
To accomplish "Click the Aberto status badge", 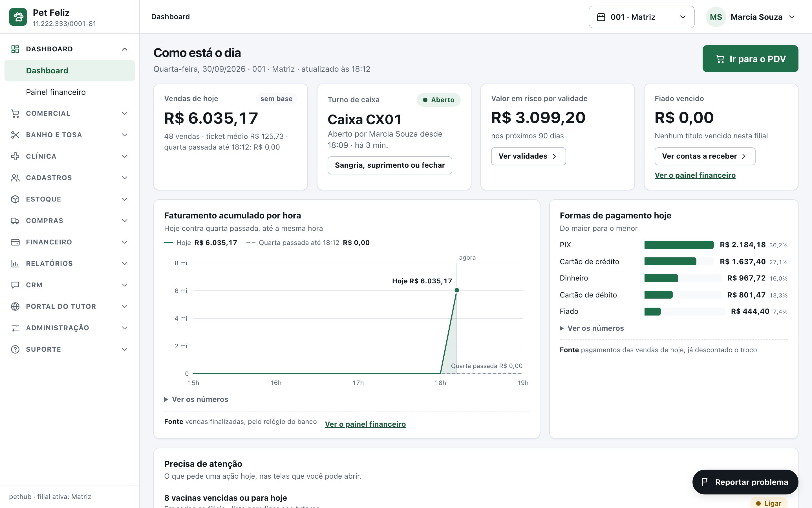I will tap(438, 100).
